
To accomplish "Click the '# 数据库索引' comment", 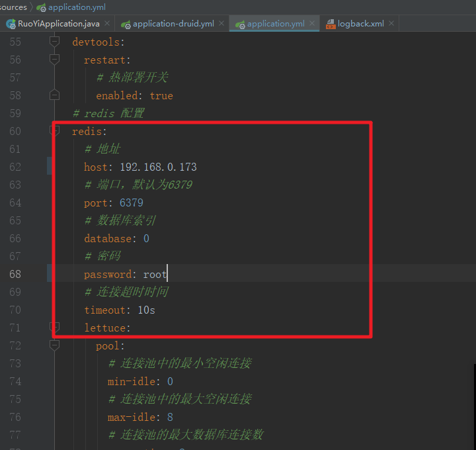I will (x=120, y=220).
